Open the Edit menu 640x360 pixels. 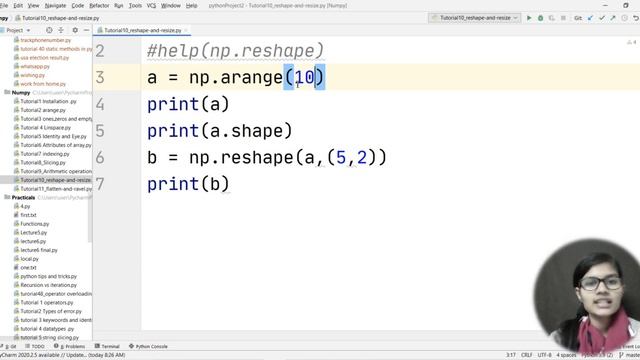click(x=18, y=6)
